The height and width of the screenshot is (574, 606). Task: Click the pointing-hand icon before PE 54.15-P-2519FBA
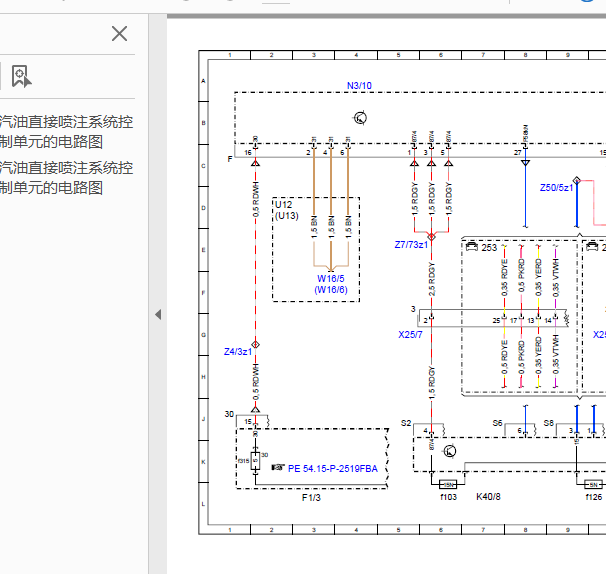278,468
